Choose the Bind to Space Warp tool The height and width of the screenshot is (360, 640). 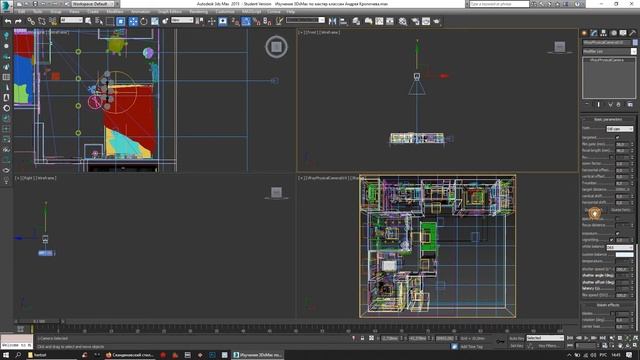[53, 21]
